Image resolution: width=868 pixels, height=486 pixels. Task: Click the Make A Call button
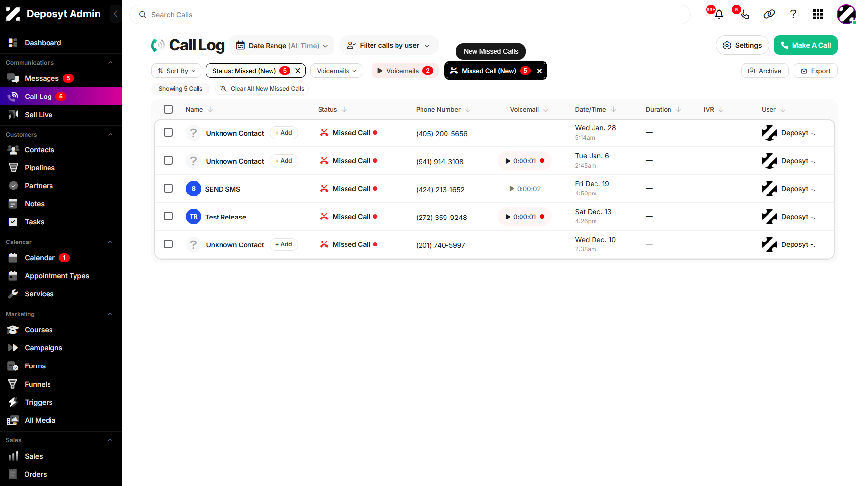click(805, 45)
